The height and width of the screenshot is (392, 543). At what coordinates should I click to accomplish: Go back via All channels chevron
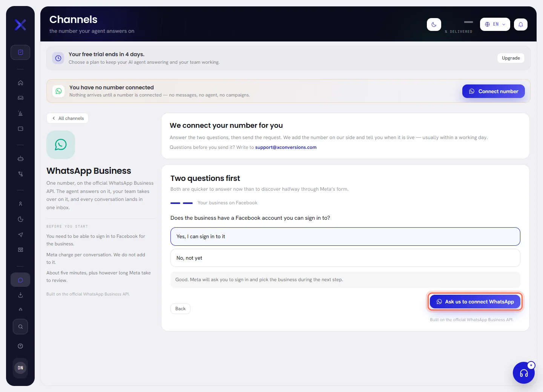tap(67, 118)
